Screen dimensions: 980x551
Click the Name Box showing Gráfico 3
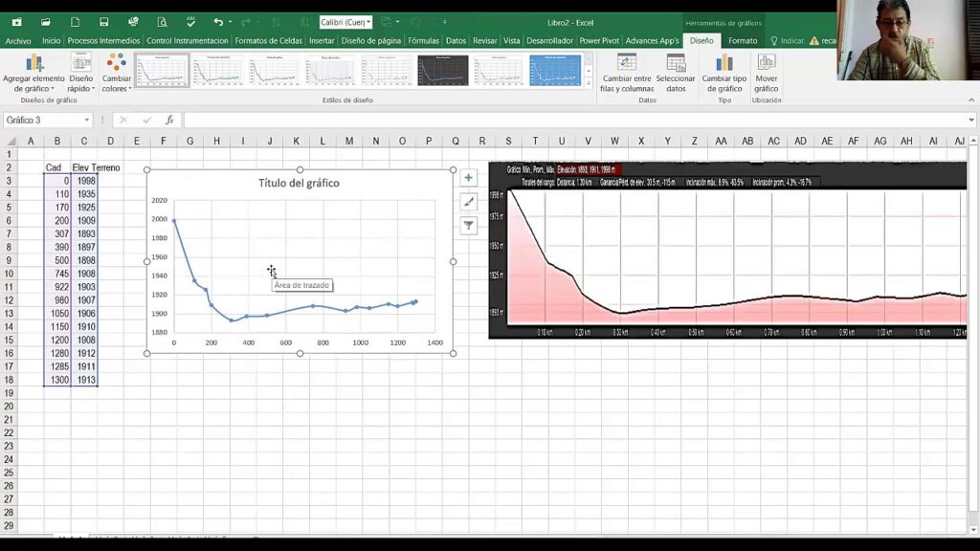[42, 120]
